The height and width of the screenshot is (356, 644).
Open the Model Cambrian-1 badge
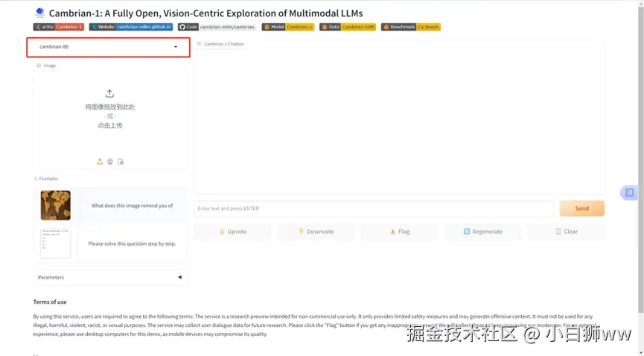[288, 27]
